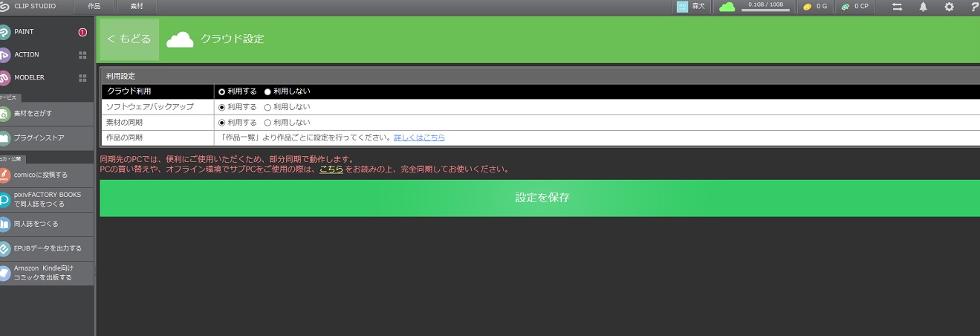This screenshot has height=336, width=980.
Task: Open Amazon Kindle向けコミックを出版する entry
Action: pyautogui.click(x=47, y=273)
